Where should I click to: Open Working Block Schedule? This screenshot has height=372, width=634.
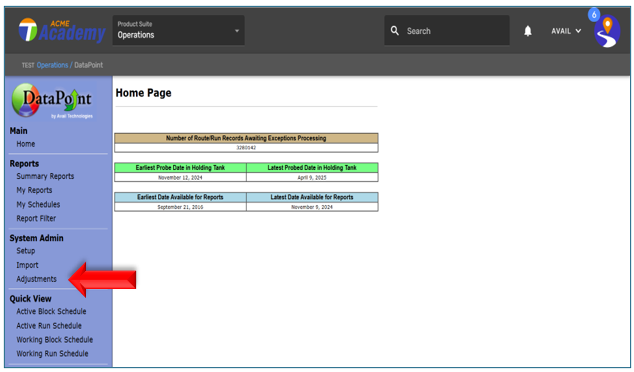[x=55, y=340]
